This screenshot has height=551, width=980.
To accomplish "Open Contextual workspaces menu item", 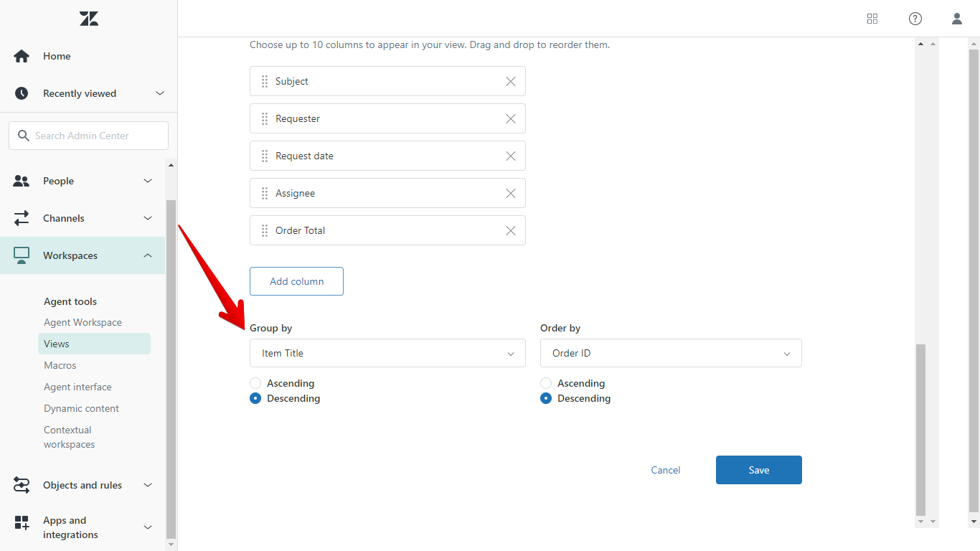I will click(x=69, y=437).
